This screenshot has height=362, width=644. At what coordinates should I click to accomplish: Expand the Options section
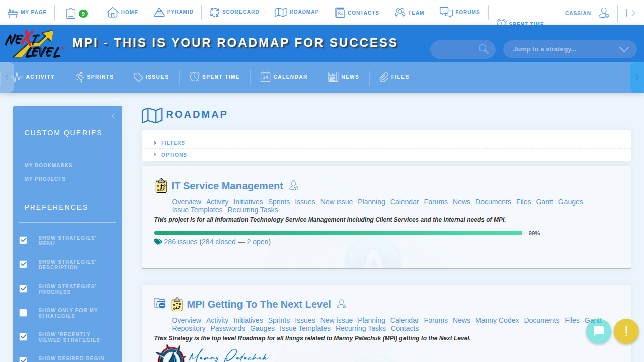coord(174,155)
